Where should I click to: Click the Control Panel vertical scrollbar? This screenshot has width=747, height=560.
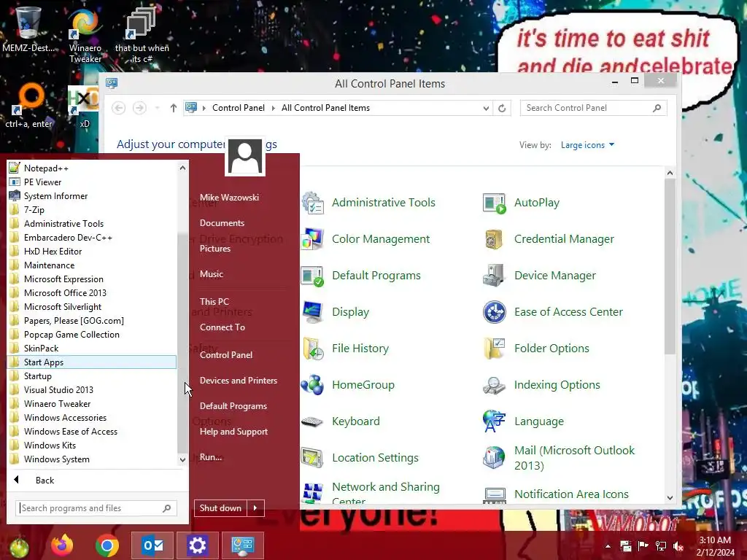[670, 267]
